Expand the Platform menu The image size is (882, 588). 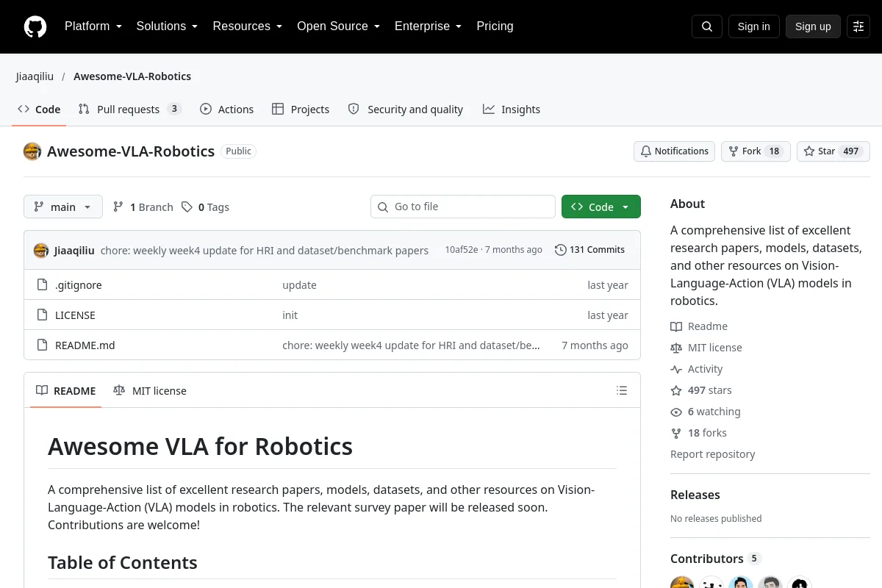tap(93, 26)
